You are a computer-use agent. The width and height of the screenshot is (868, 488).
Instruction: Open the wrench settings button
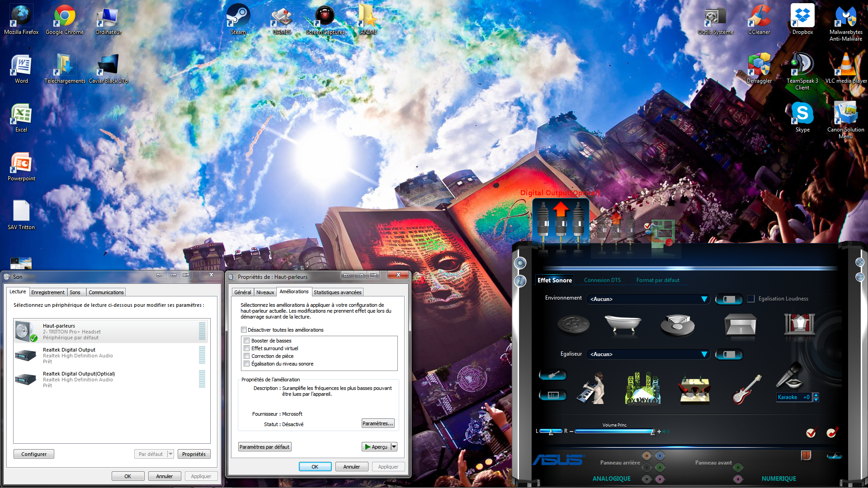coord(834,456)
